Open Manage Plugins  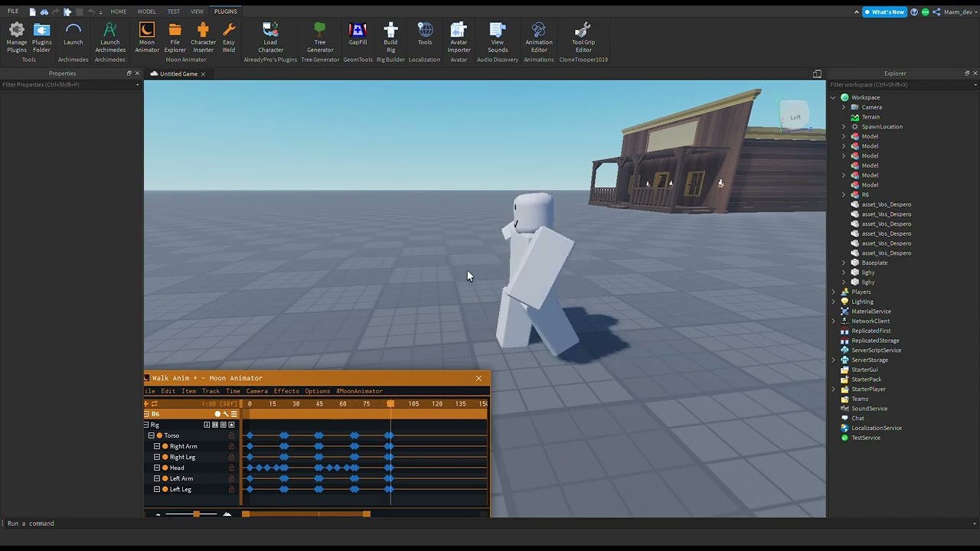point(17,37)
